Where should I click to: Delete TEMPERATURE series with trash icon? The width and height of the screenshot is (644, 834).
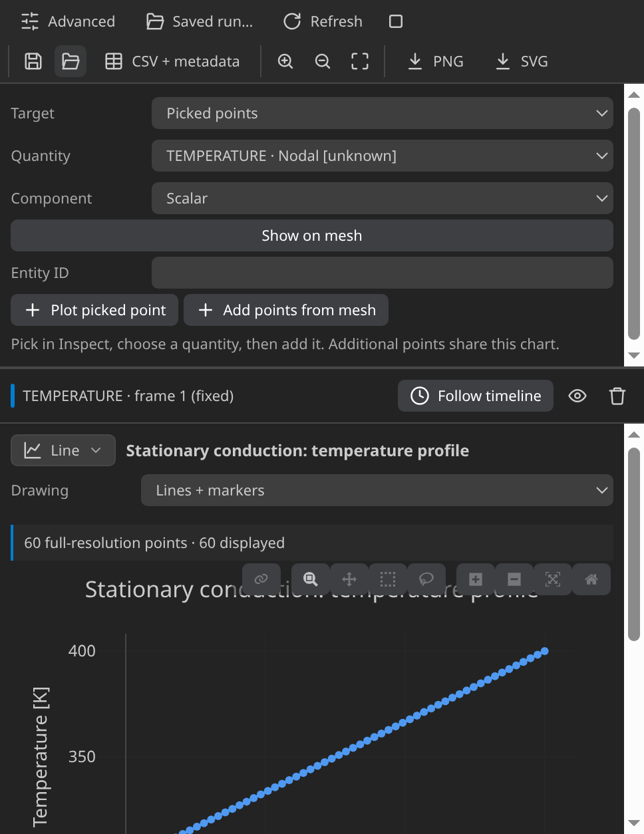pos(617,396)
